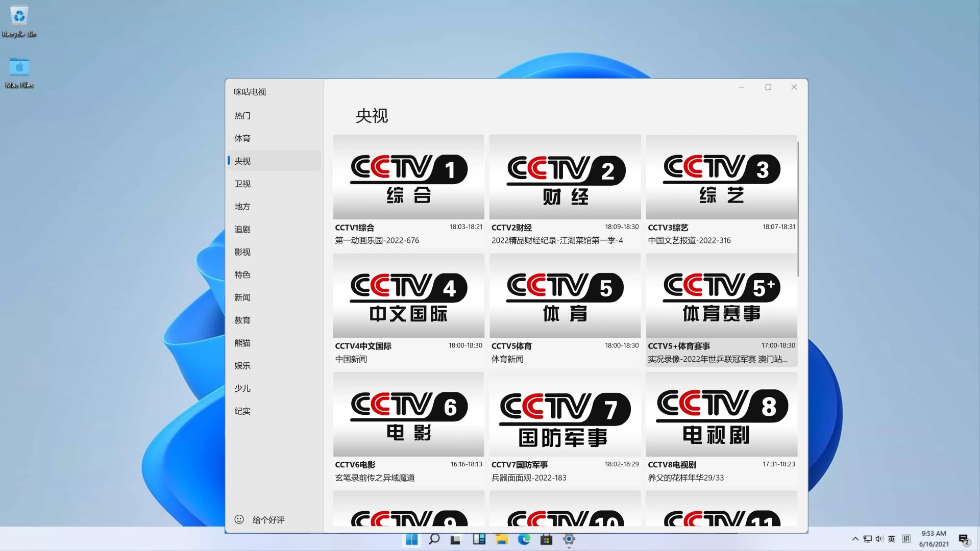Select the 体育 category
This screenshot has height=551, width=980.
(x=274, y=138)
